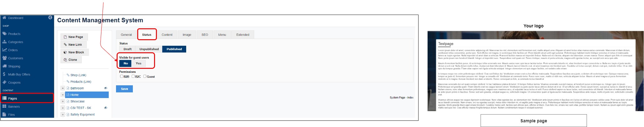Switch to the Content tab
This screenshot has height=127, width=644.
click(x=167, y=35)
